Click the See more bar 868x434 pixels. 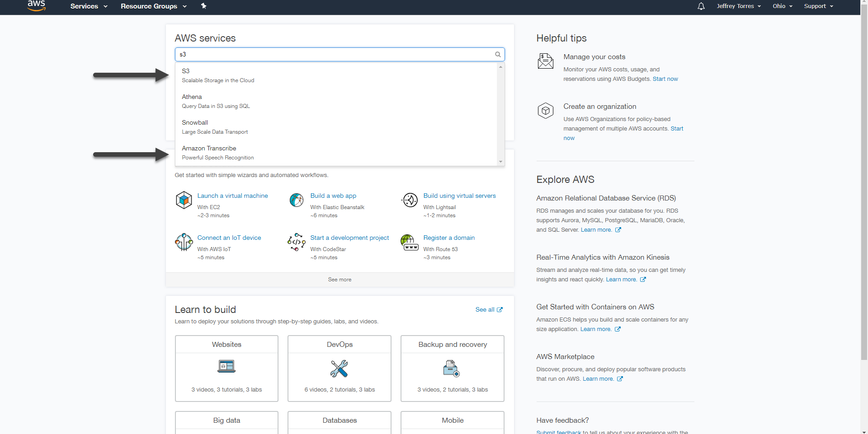click(340, 280)
